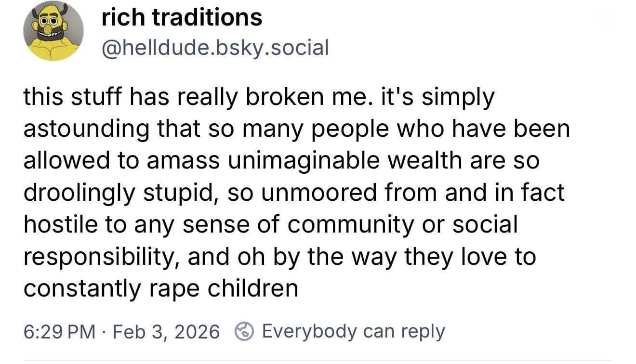
Task: Click the Feb 3, 2026 date
Action: (x=166, y=331)
